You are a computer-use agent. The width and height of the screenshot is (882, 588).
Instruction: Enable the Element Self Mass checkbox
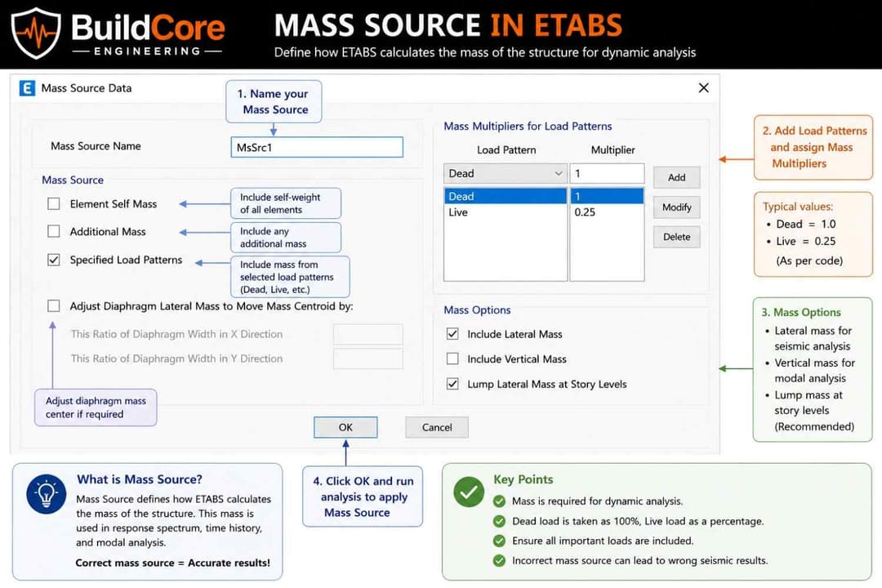[x=53, y=203]
